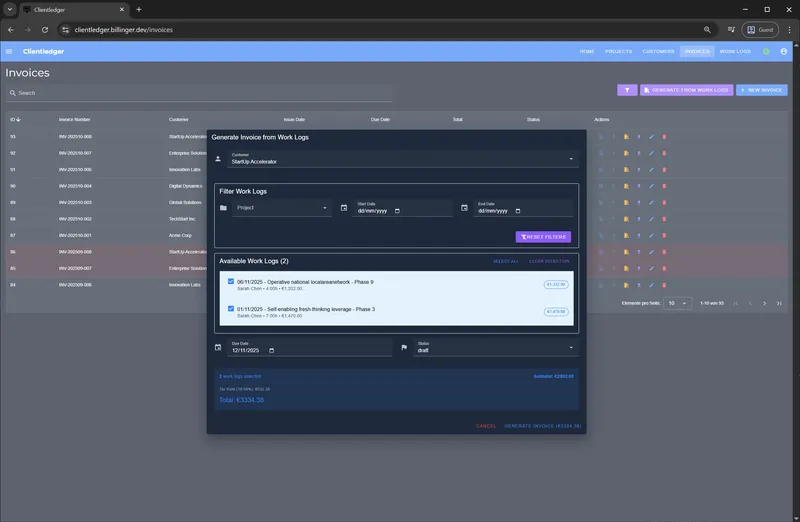Image resolution: width=800 pixels, height=522 pixels.
Task: Click the Total €3334.38 text
Action: [x=241, y=400]
